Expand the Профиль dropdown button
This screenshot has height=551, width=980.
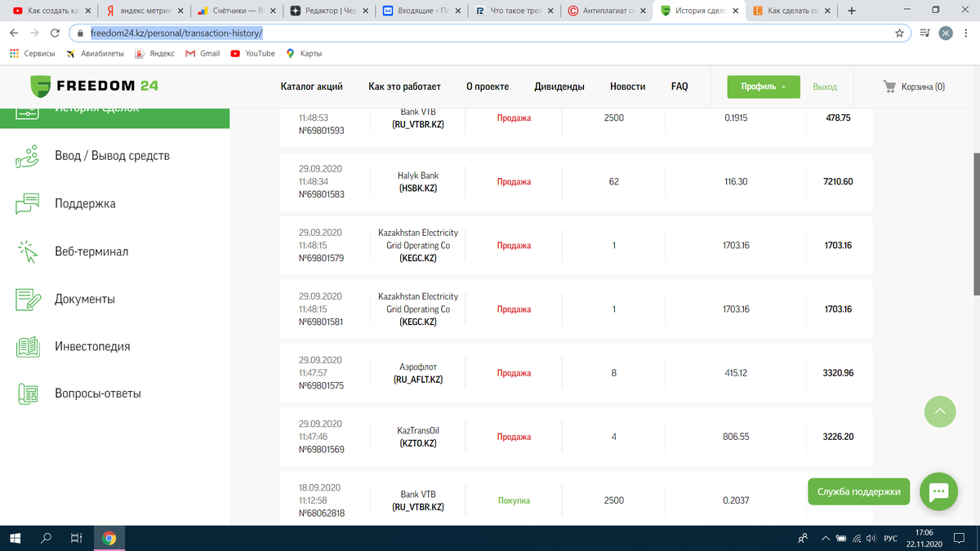pos(764,87)
